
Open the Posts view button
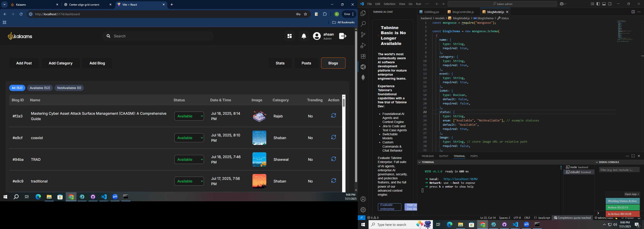(306, 63)
